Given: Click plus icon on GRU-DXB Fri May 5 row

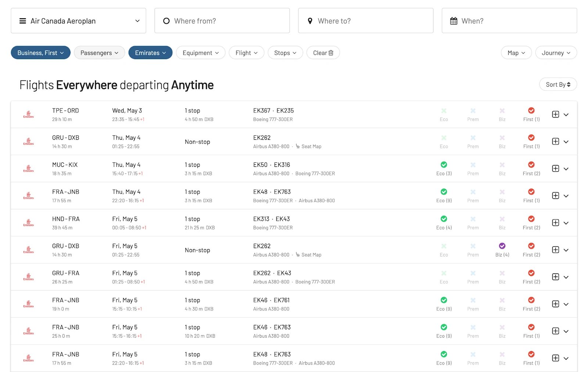Looking at the screenshot, I should tap(556, 250).
